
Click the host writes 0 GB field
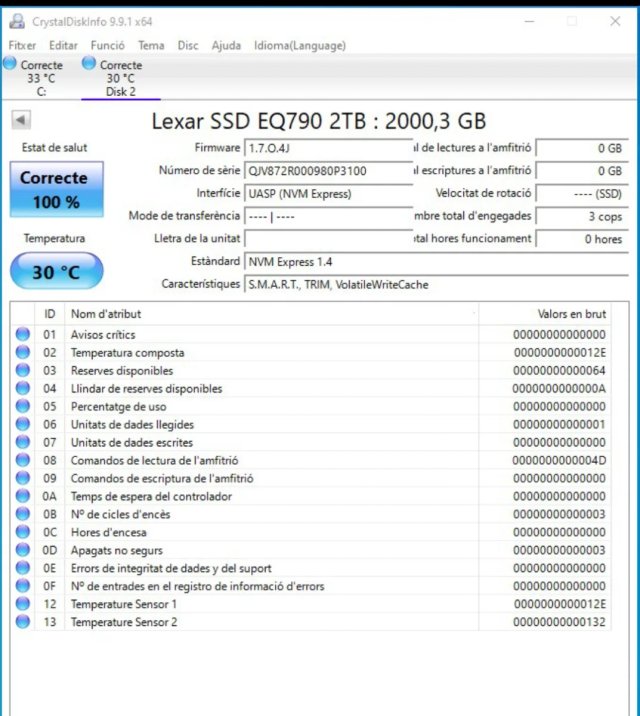pyautogui.click(x=582, y=171)
